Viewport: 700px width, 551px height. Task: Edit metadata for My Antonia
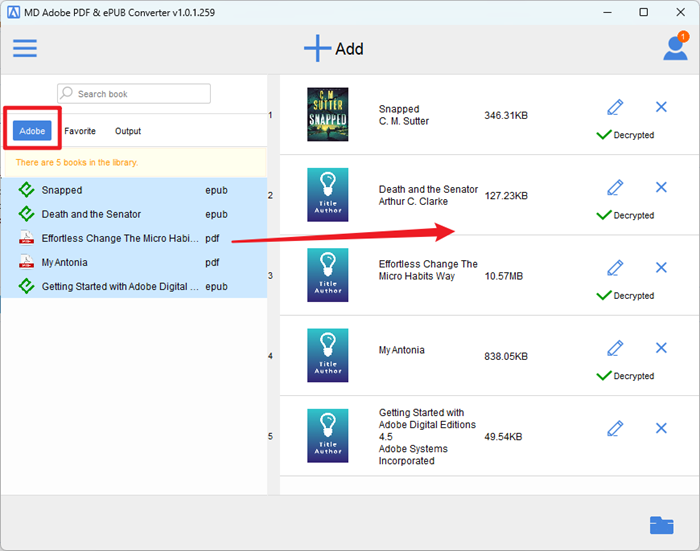(x=615, y=348)
